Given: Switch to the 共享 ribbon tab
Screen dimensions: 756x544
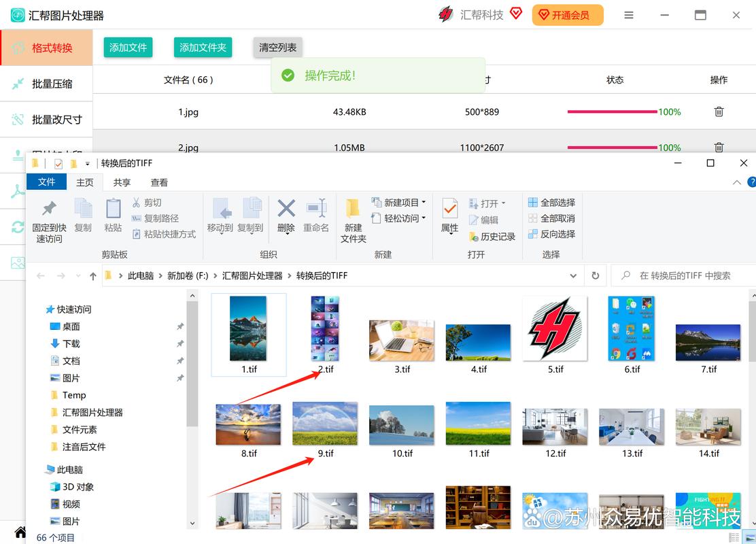Looking at the screenshot, I should pyautogui.click(x=122, y=182).
